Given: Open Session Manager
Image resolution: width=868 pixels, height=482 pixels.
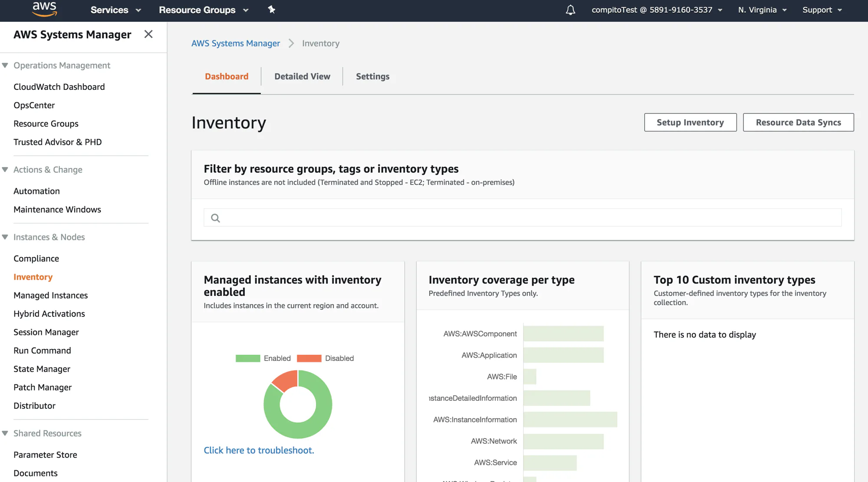Looking at the screenshot, I should click(46, 332).
